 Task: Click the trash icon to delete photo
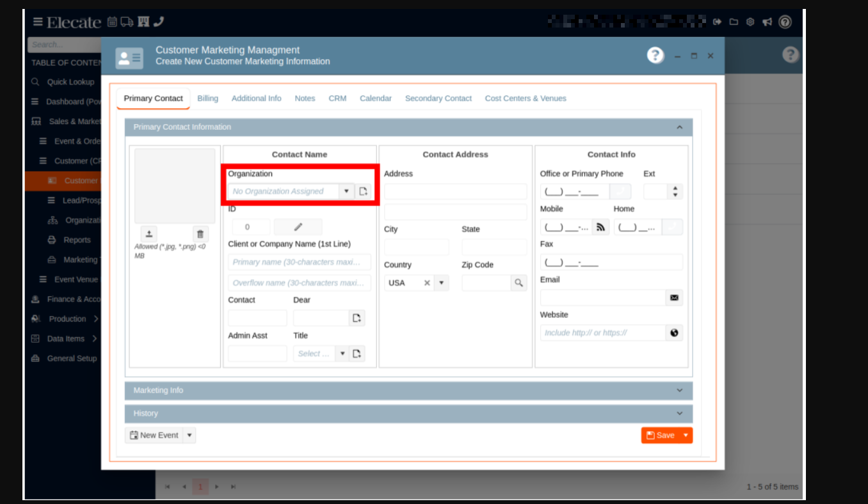tap(200, 234)
